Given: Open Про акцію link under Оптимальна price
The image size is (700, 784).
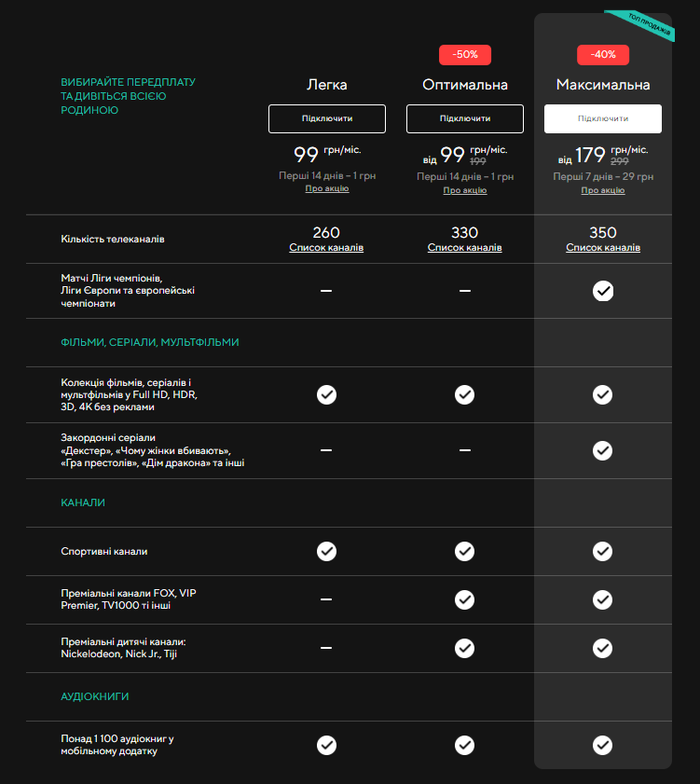Looking at the screenshot, I should point(464,190).
